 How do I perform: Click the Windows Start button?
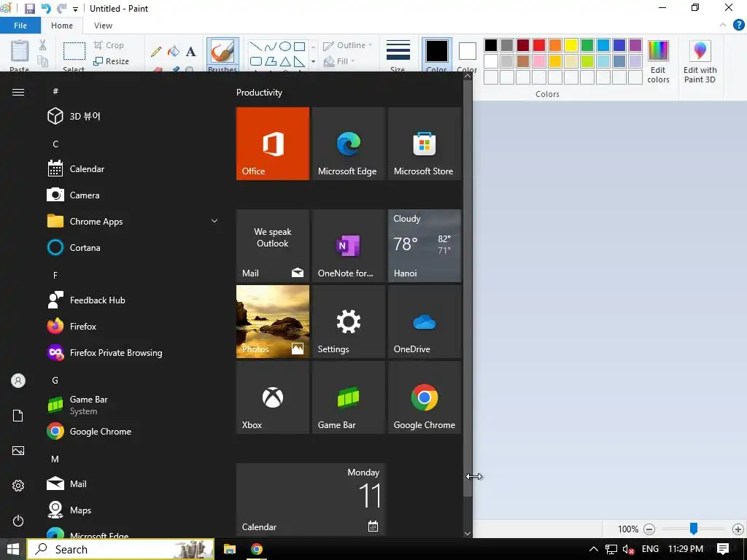(13, 549)
